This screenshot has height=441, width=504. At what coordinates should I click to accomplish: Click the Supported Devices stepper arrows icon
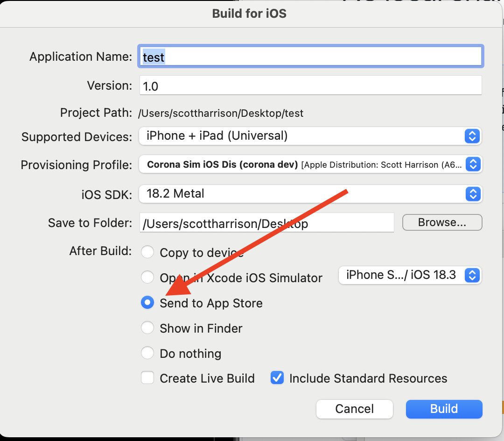[x=472, y=136]
